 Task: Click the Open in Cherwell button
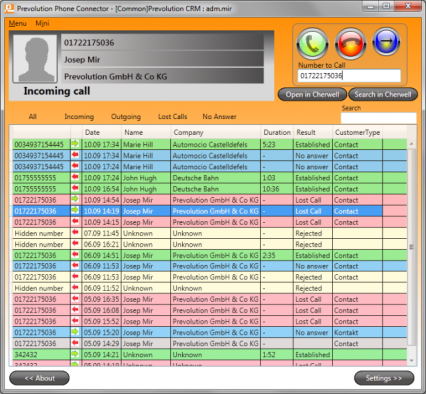(312, 94)
